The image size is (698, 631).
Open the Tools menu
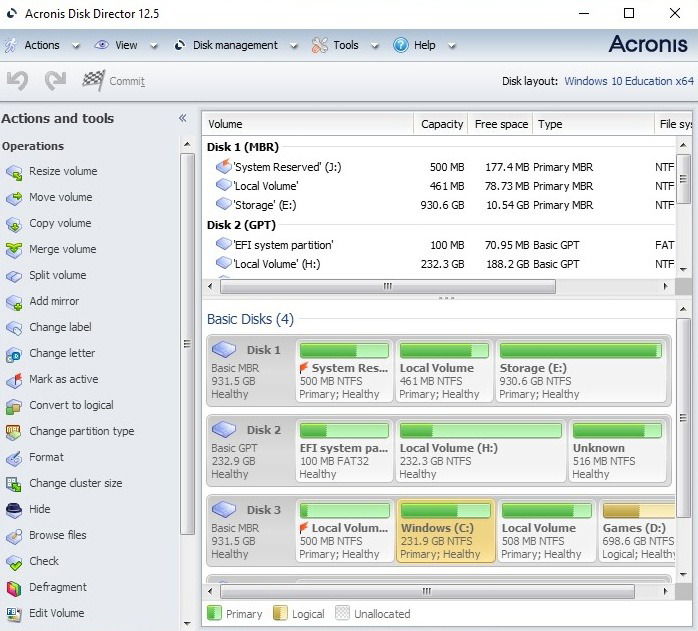[346, 45]
